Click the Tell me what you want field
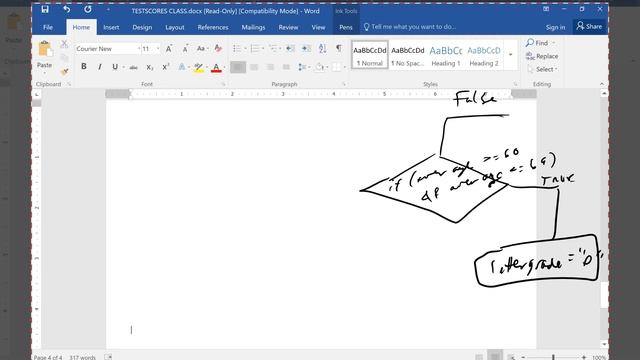 tap(410, 27)
